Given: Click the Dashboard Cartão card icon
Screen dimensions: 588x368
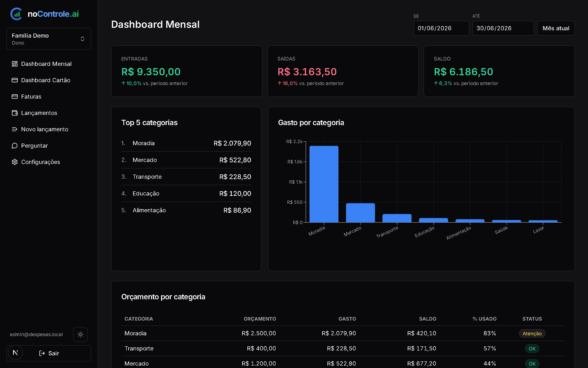Looking at the screenshot, I should [14, 80].
